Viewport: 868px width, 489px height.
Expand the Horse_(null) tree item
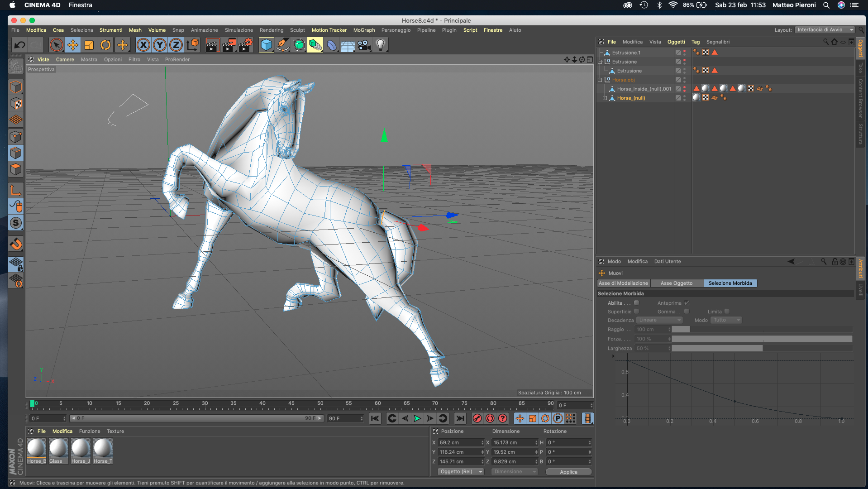(x=605, y=98)
